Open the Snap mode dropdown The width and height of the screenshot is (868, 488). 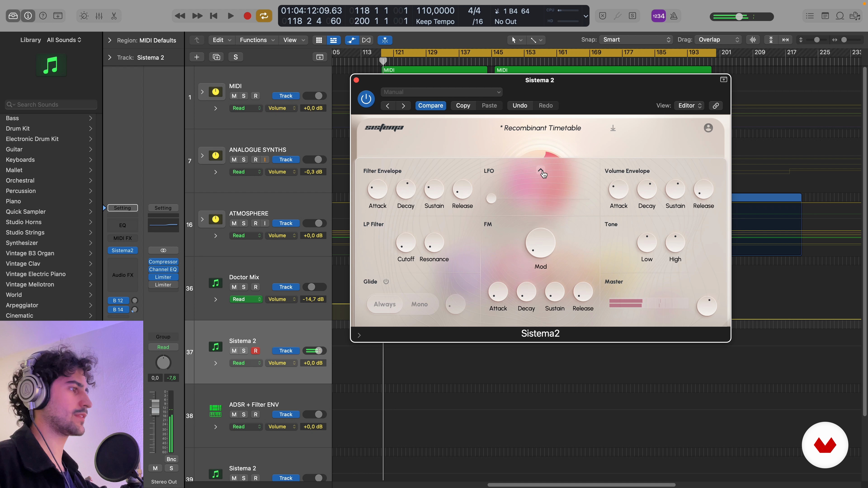tap(636, 40)
